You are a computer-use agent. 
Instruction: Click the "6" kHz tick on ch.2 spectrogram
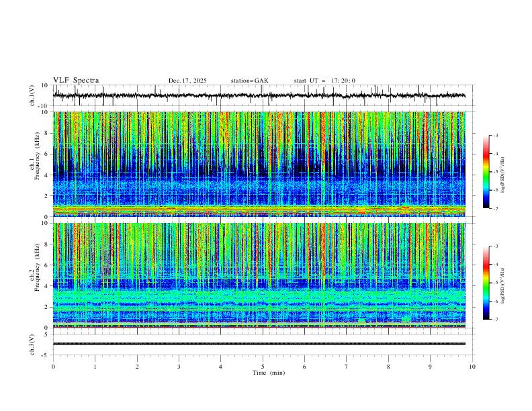46,265
